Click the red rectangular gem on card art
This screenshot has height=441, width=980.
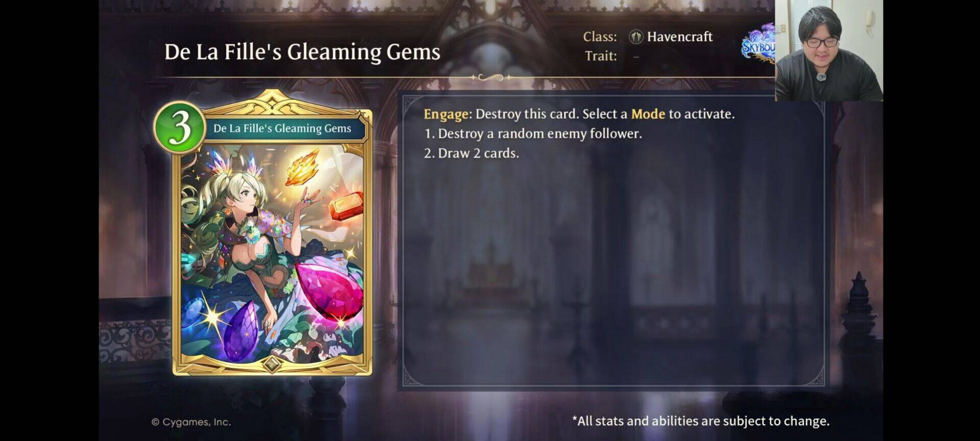click(x=346, y=207)
